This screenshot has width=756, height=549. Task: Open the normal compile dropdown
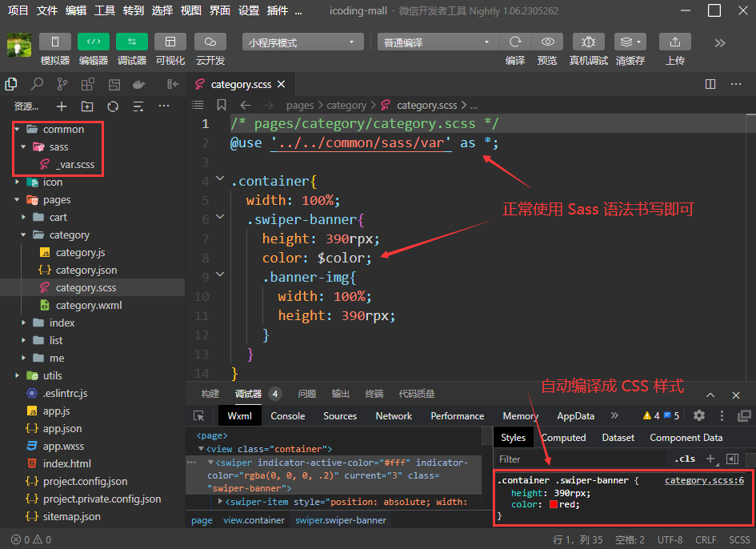coord(437,42)
